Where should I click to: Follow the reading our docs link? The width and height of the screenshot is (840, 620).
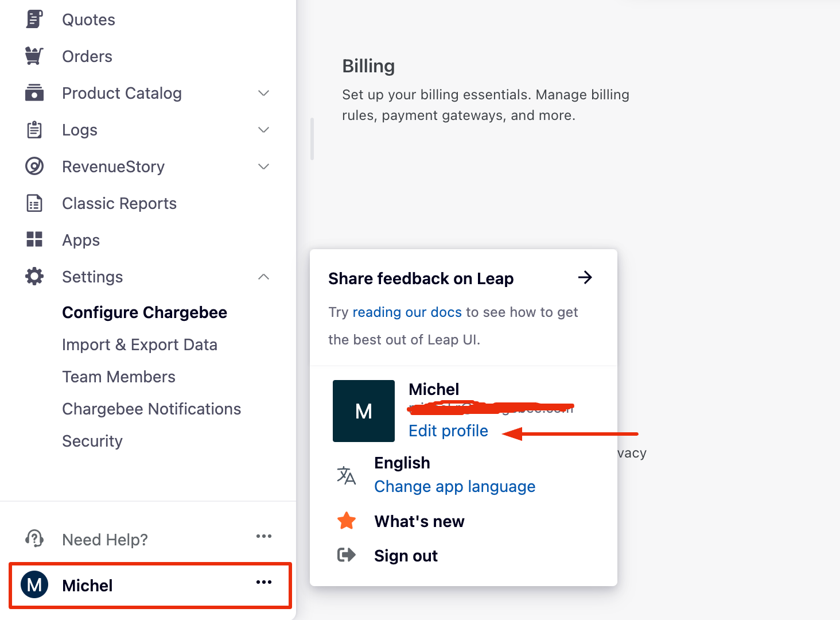(407, 312)
